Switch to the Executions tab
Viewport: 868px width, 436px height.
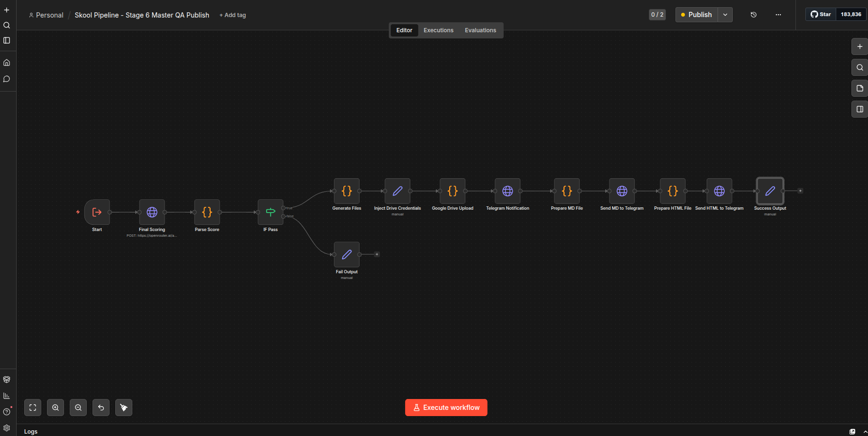(x=438, y=30)
